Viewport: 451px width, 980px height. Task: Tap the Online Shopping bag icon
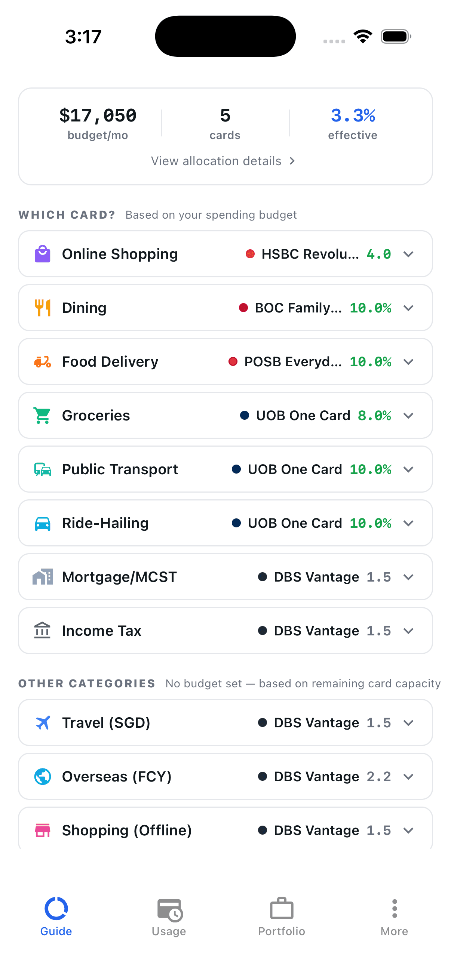43,254
